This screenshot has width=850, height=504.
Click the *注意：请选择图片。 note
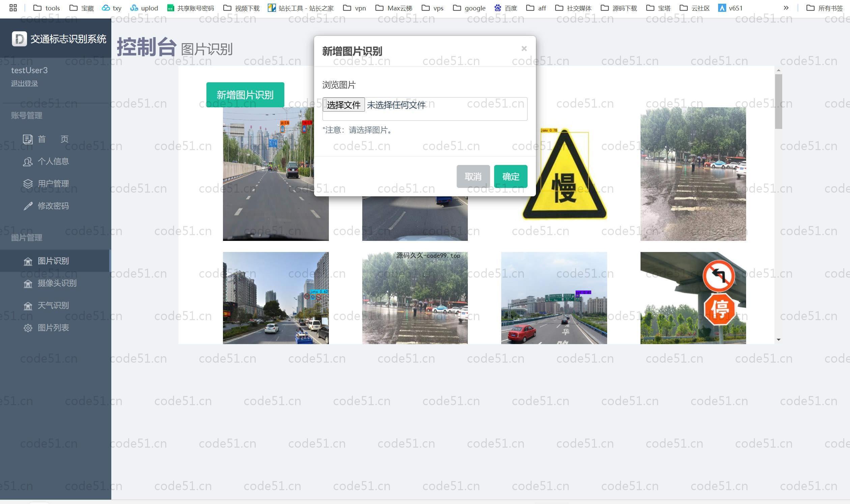[358, 130]
